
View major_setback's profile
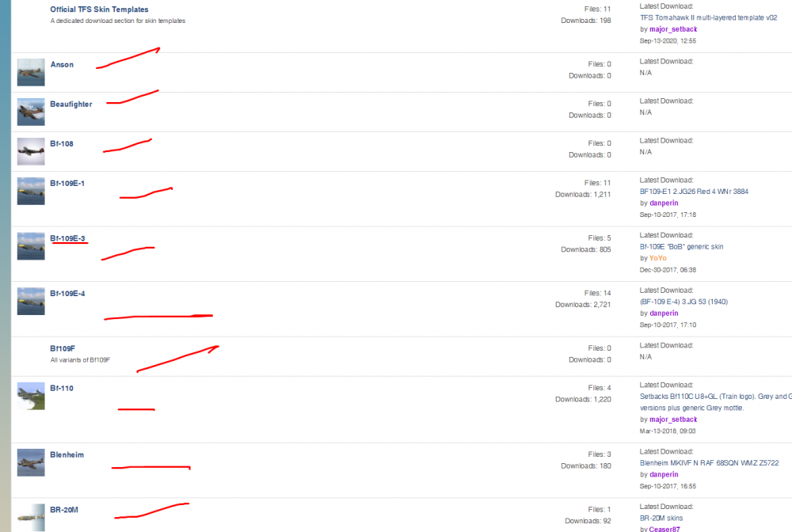pyautogui.click(x=673, y=28)
